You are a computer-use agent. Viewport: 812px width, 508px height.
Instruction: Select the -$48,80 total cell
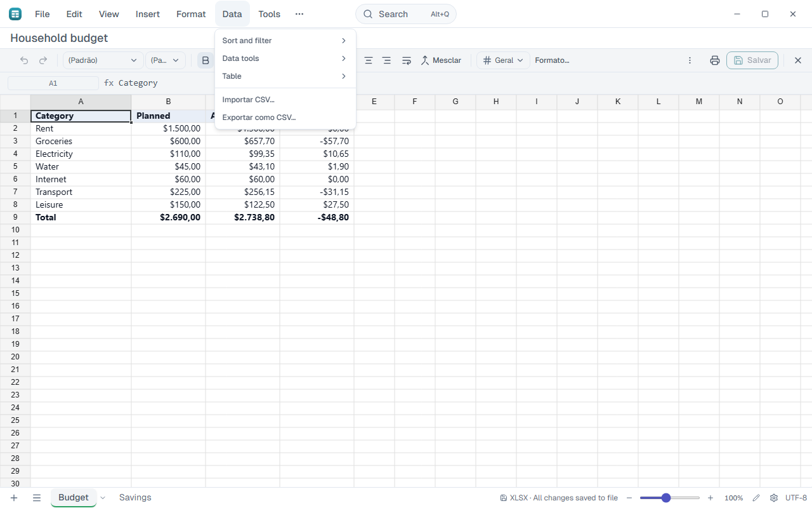(317, 217)
